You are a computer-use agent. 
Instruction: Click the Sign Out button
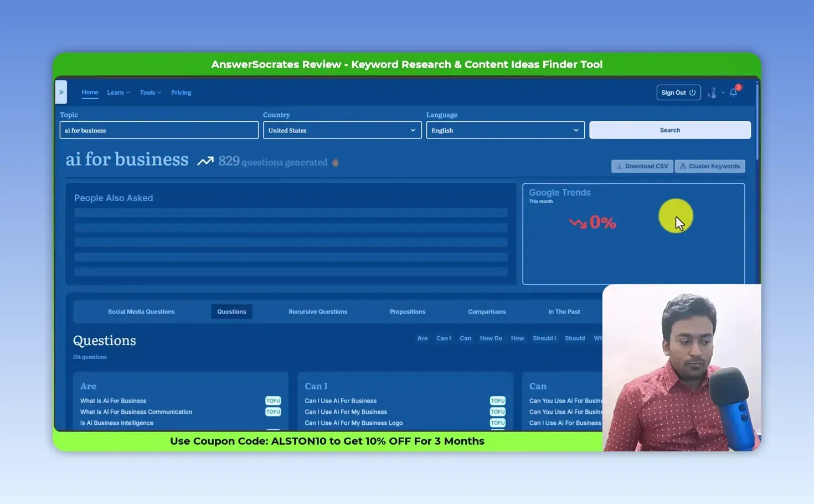[678, 92]
